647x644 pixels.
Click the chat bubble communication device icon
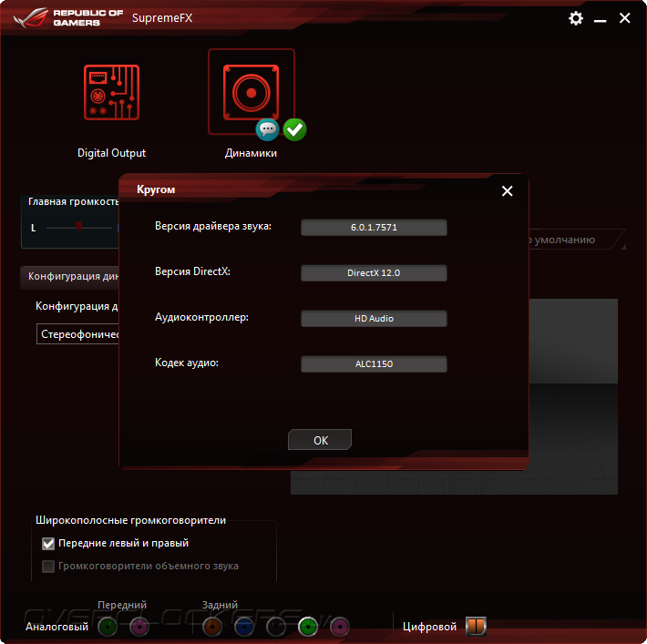coord(267,129)
